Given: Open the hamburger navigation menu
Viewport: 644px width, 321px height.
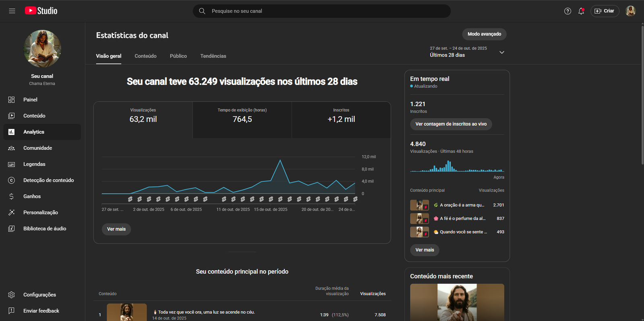Looking at the screenshot, I should tap(12, 11).
